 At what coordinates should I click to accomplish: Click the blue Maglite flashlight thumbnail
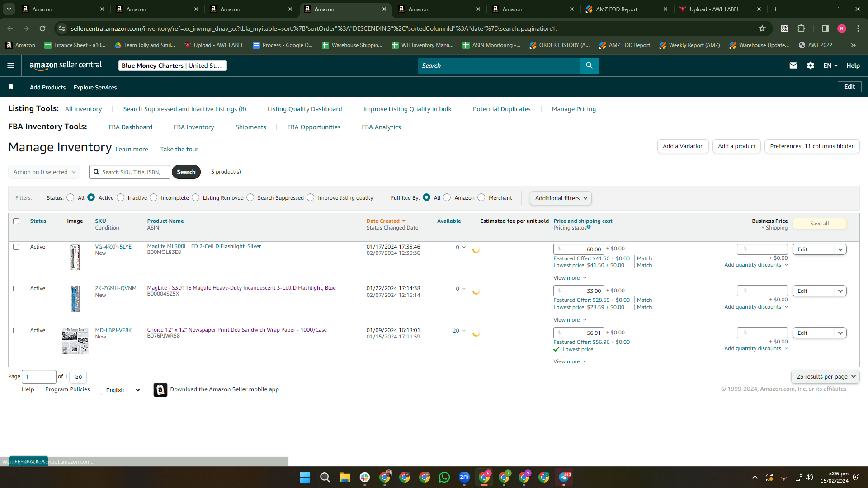[75, 299]
